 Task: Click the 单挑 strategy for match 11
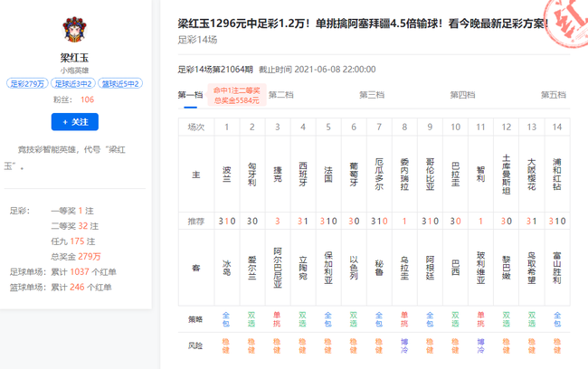click(x=480, y=319)
